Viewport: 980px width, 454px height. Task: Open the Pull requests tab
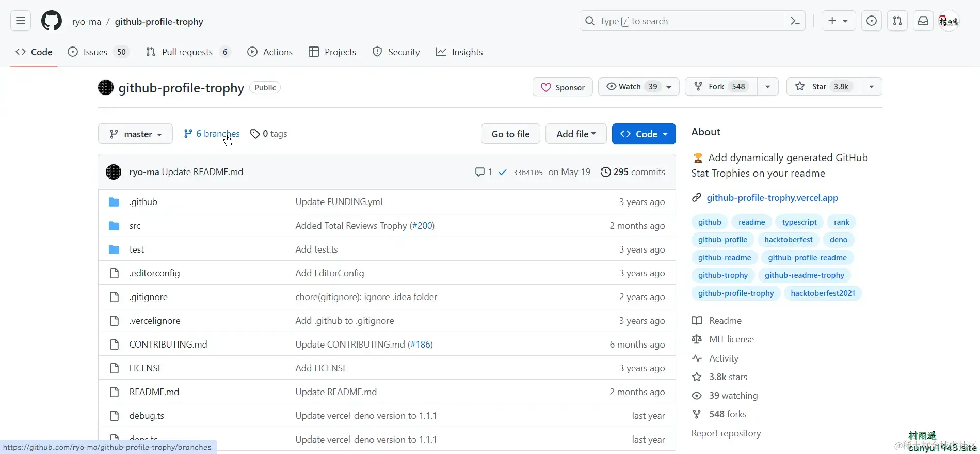(188, 52)
